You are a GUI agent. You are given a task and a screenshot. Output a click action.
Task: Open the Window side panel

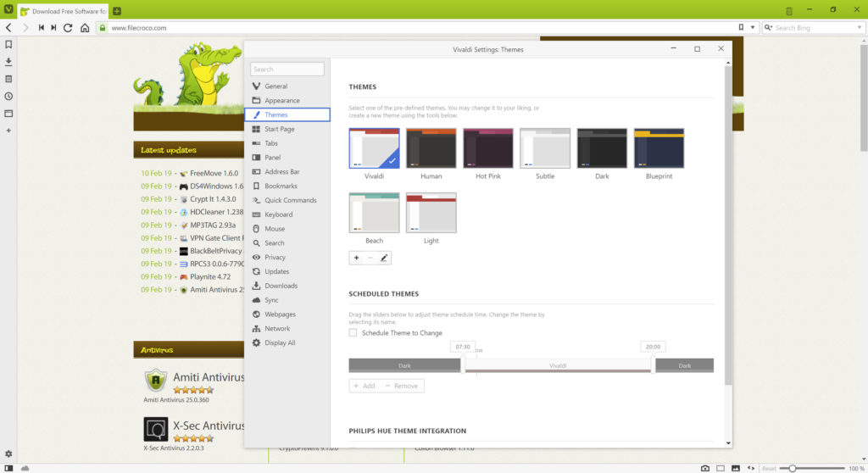click(8, 114)
